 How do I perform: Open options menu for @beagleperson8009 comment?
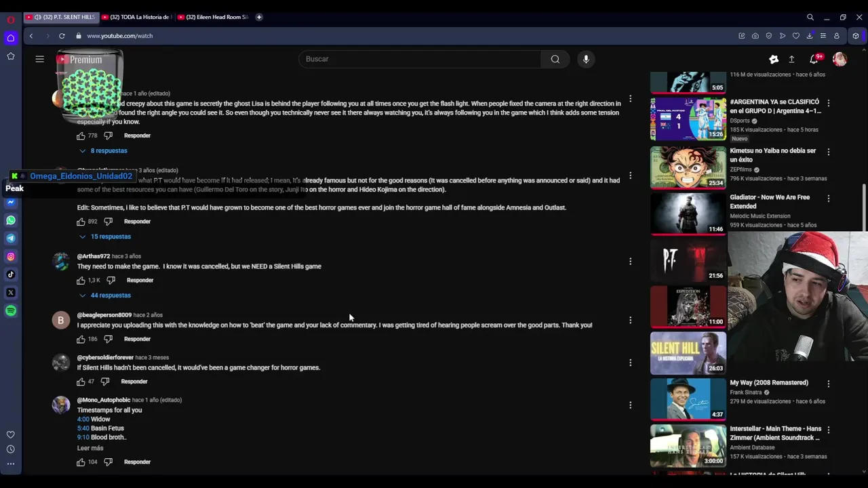[x=631, y=320]
